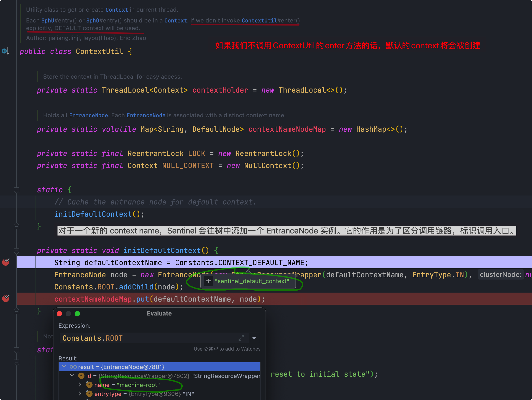The height and width of the screenshot is (400, 532).
Task: Click the glasses watch icon on result
Action: click(x=73, y=367)
